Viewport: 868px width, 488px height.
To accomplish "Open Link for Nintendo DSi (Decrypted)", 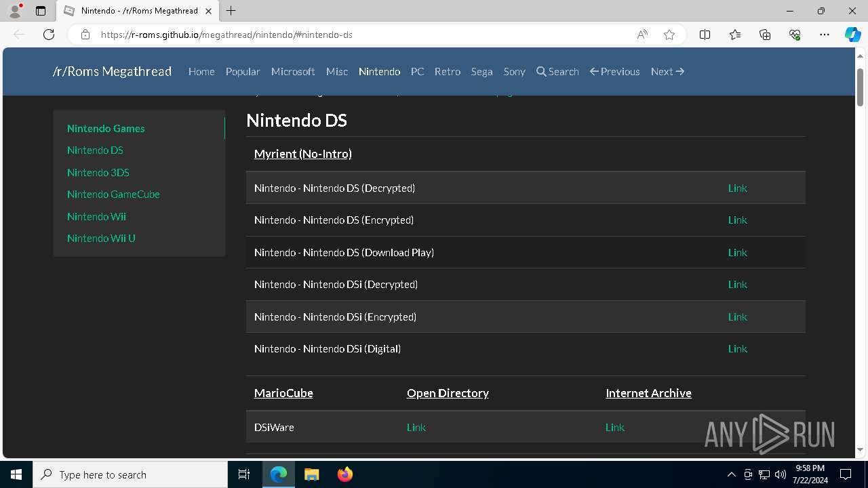I will (x=737, y=284).
